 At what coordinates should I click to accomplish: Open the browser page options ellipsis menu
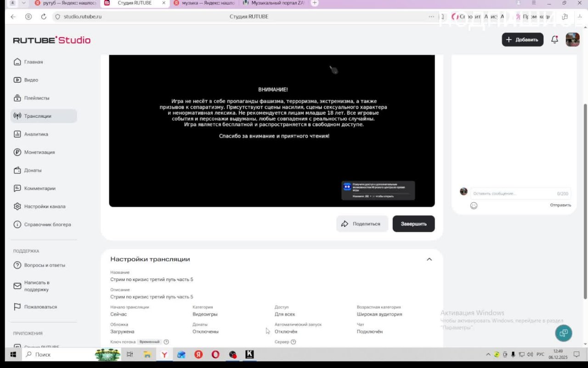coord(431,17)
